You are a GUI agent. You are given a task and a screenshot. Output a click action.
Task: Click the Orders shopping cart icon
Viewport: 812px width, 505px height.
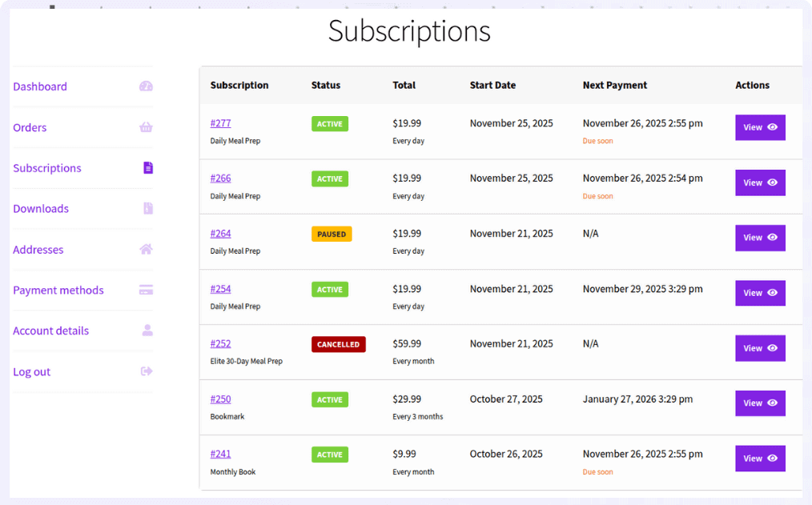(x=146, y=126)
